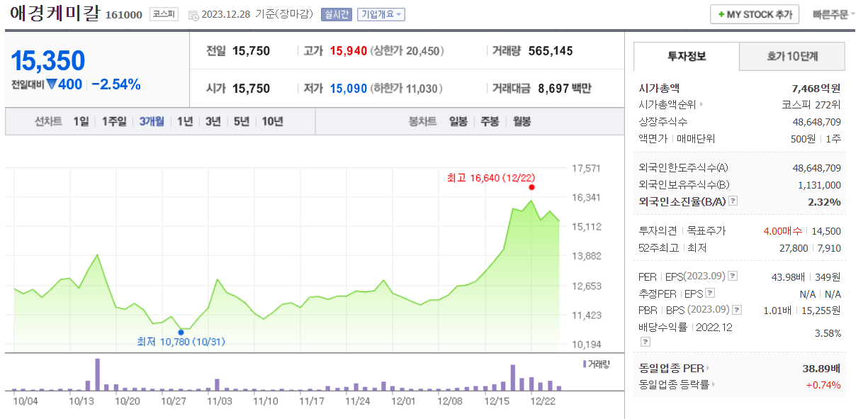Click help icon next to PER EPS(2023.09)
The height and width of the screenshot is (419, 868).
(x=733, y=276)
